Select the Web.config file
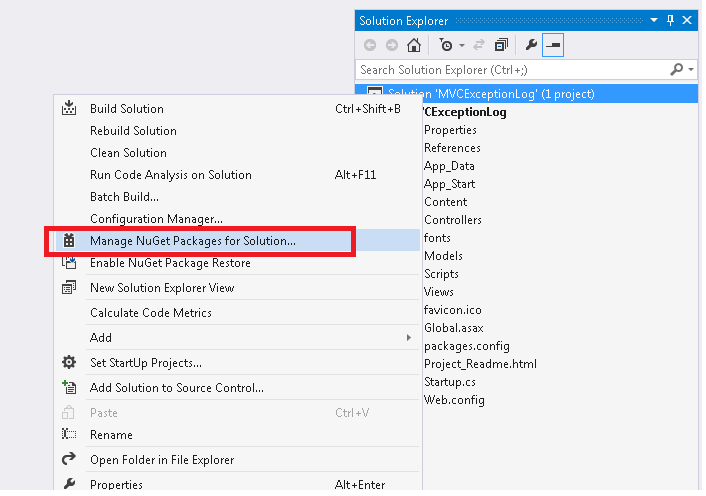 pos(454,400)
